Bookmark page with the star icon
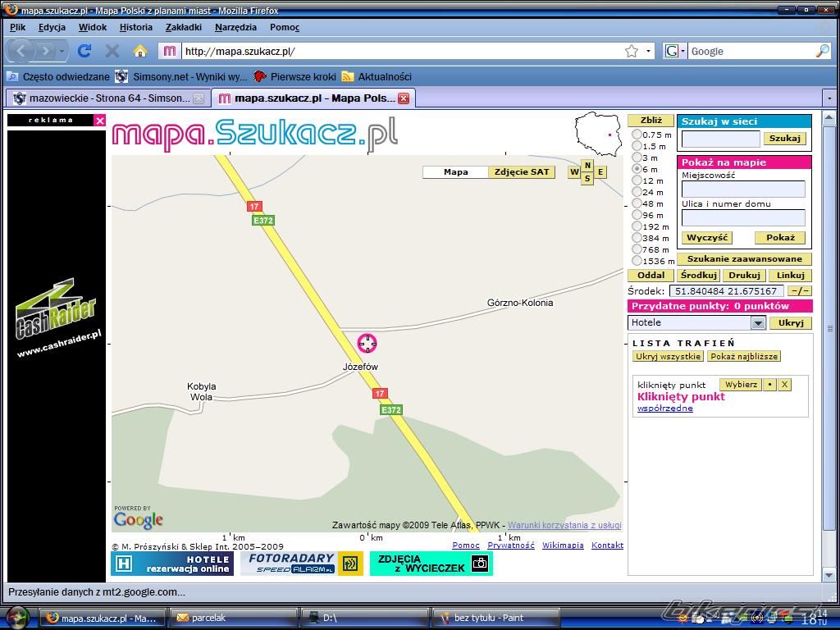This screenshot has width=840, height=630. (631, 51)
